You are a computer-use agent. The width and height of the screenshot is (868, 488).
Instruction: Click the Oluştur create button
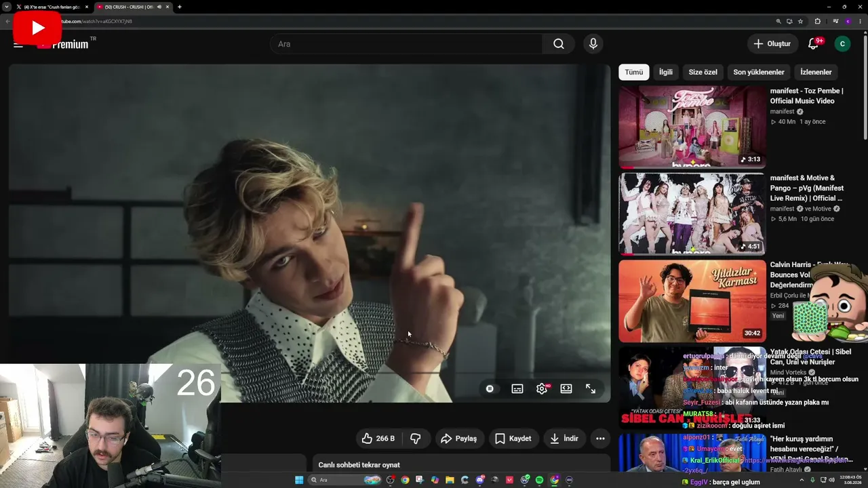[772, 44]
